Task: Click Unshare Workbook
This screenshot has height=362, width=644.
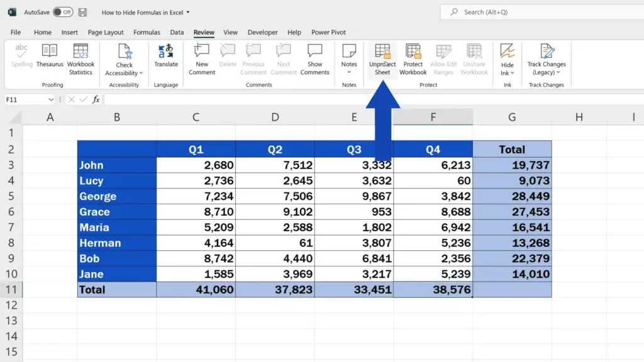Action: click(x=474, y=60)
